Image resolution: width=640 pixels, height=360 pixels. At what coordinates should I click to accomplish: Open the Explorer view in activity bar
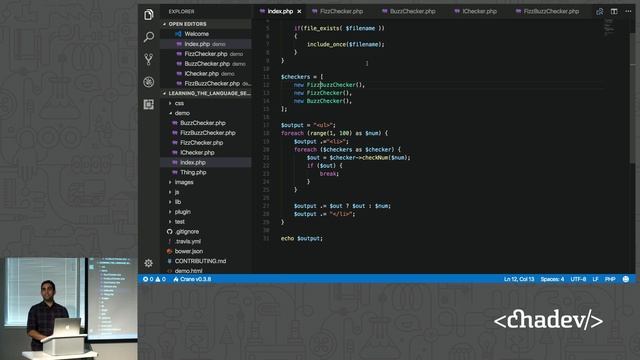coord(149,15)
